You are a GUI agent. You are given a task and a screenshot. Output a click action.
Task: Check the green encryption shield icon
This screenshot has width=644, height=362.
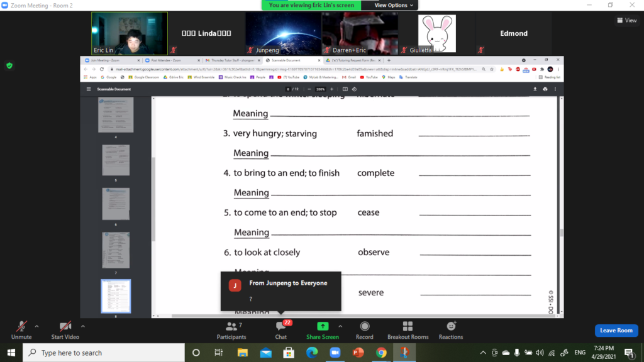click(x=9, y=65)
